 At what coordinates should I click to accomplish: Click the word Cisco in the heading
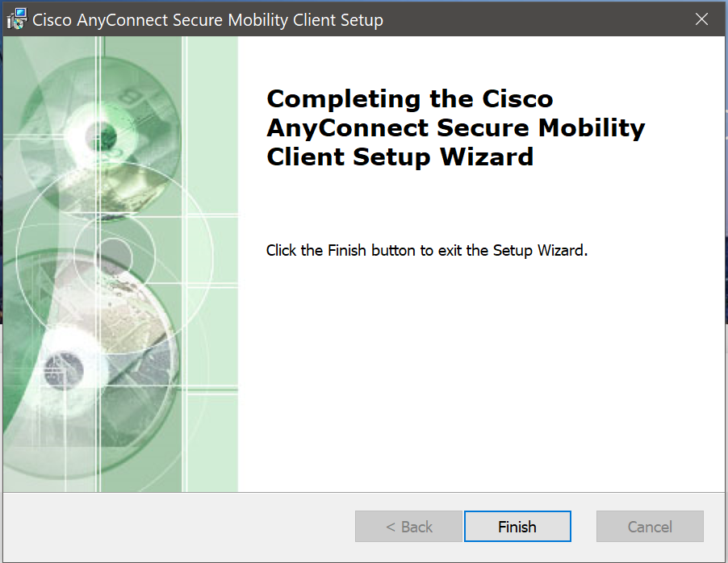tap(517, 99)
